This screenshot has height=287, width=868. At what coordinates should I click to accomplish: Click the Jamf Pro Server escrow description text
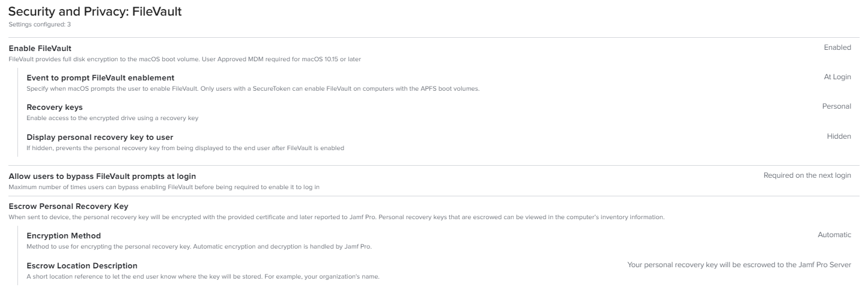point(739,264)
